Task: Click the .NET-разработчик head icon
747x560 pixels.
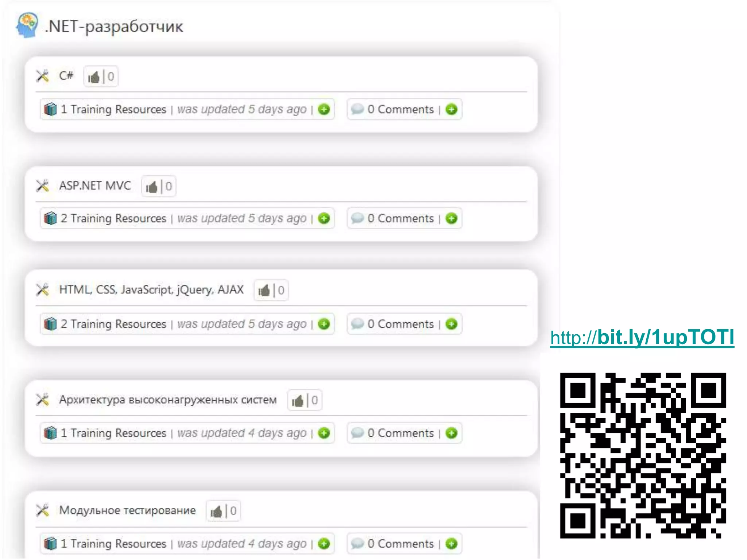Action: [x=27, y=25]
